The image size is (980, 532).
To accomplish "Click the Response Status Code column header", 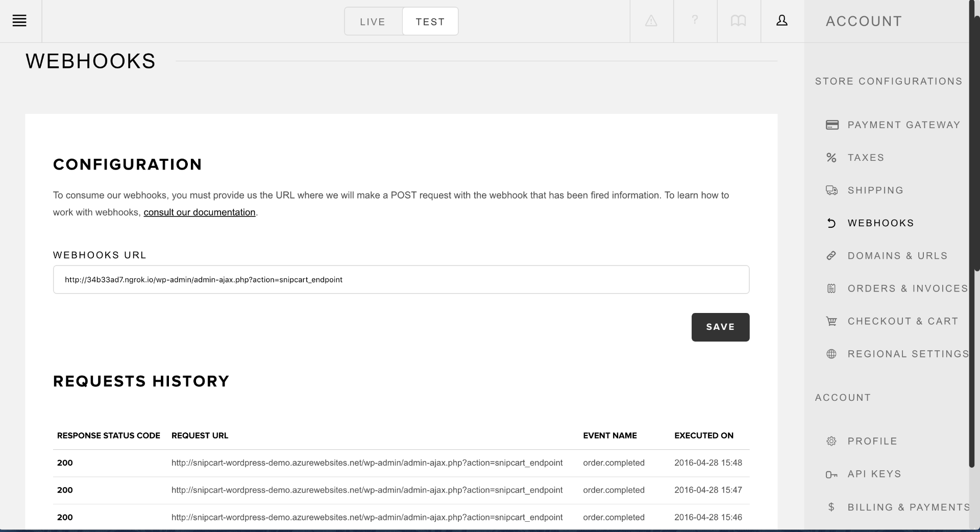I will pos(109,436).
